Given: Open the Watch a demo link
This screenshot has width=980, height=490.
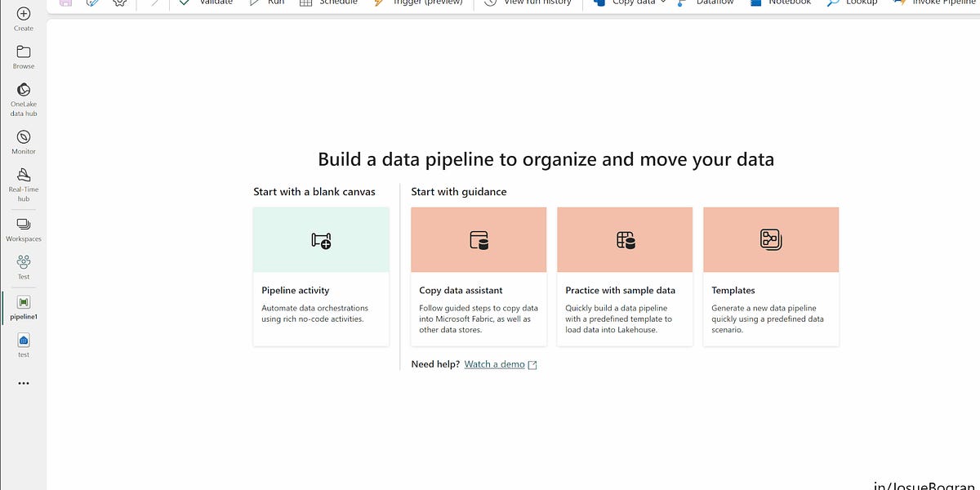Looking at the screenshot, I should pyautogui.click(x=493, y=363).
